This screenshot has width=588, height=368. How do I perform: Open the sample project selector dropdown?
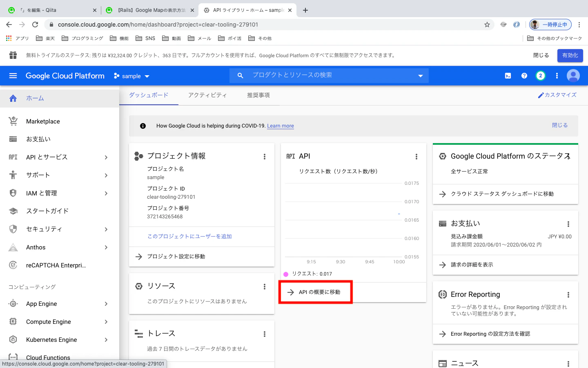click(131, 76)
